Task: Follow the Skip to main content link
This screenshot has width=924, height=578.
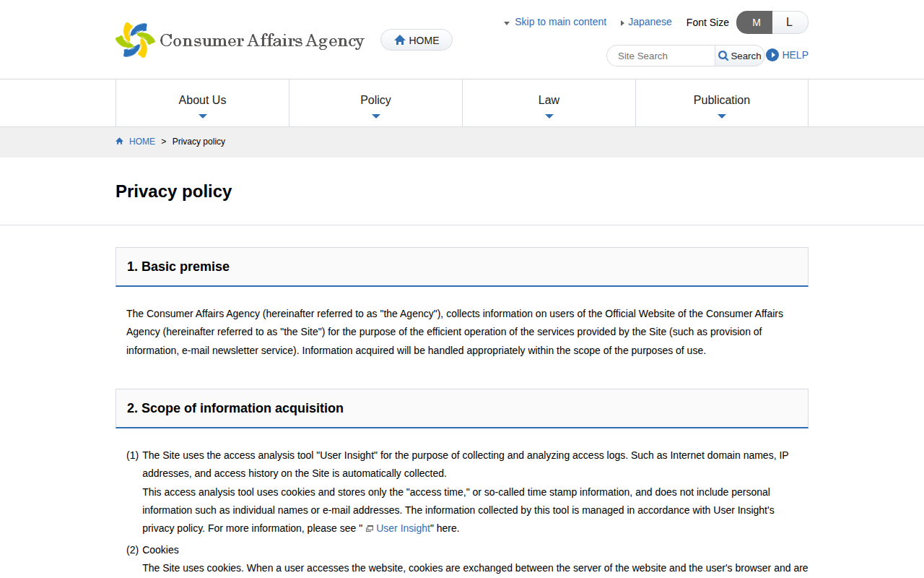Action: (x=560, y=22)
